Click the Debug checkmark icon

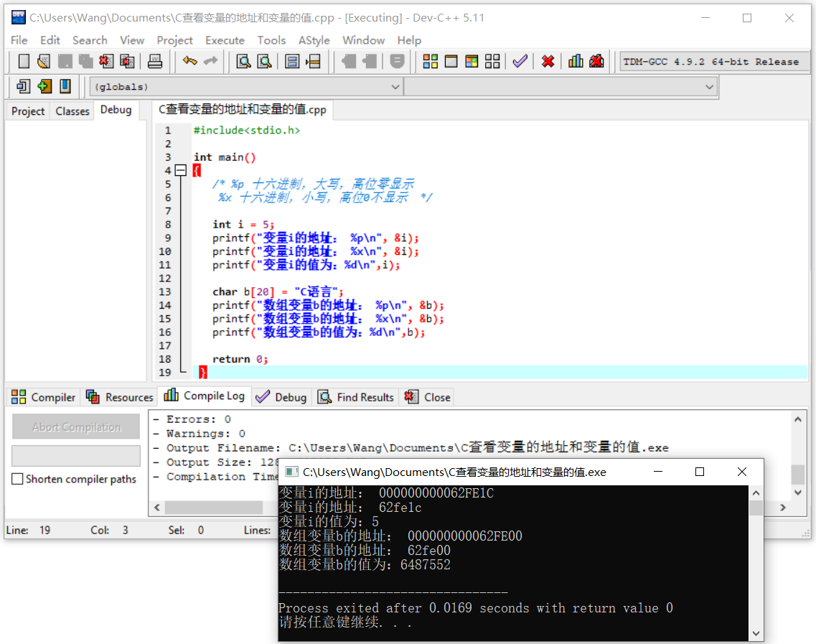coord(520,62)
